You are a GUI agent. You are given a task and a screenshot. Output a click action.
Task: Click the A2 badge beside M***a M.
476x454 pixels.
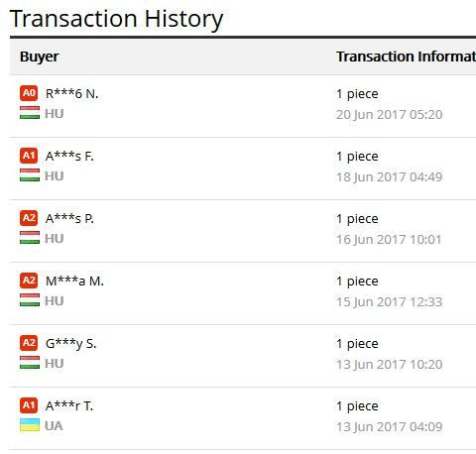coord(29,281)
